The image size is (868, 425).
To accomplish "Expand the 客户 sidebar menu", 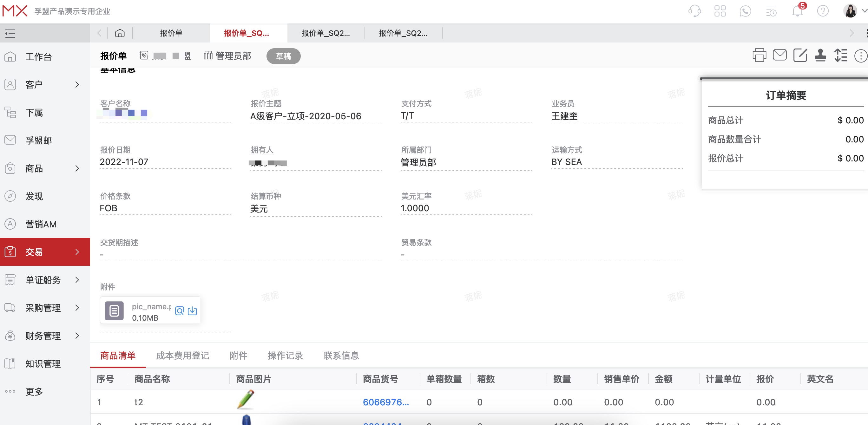I will (45, 85).
